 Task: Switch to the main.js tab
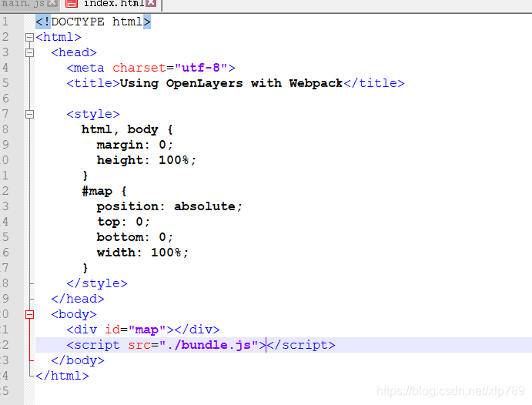pos(23,3)
